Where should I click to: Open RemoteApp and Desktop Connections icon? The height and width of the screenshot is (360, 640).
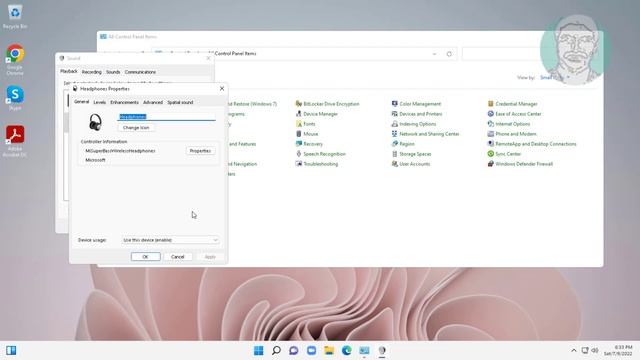(x=491, y=144)
